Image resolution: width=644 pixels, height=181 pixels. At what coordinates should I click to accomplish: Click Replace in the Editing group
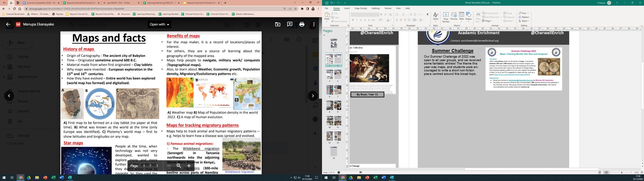click(524, 17)
